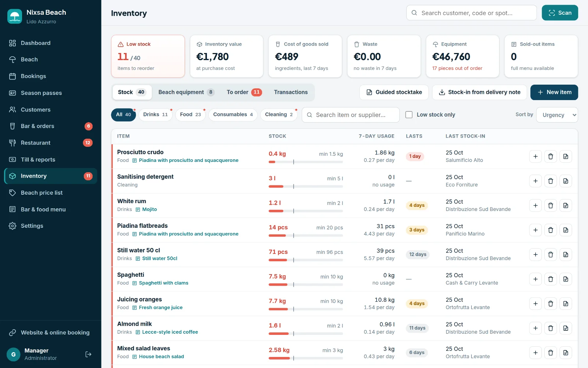Click trash icon in Almond milk row

tap(551, 328)
